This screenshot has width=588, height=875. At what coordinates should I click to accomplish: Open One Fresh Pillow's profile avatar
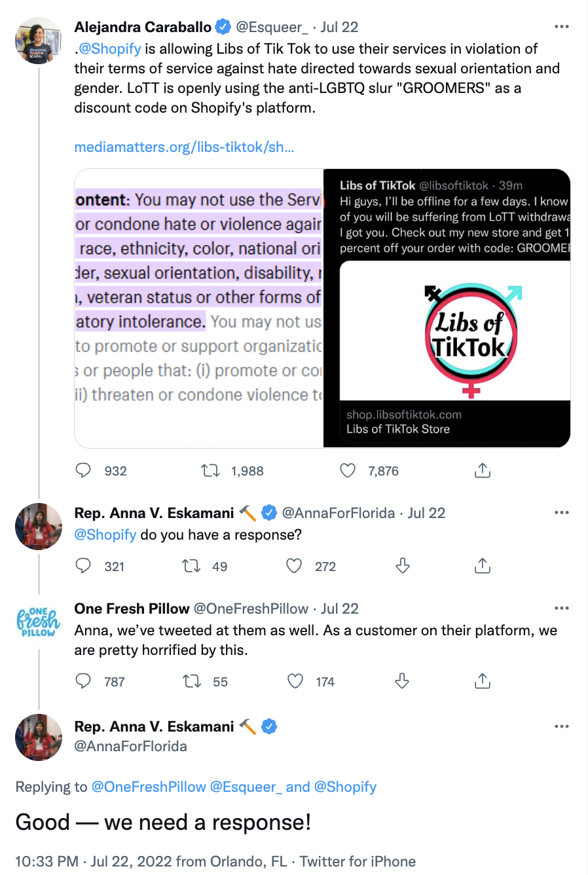tap(39, 622)
